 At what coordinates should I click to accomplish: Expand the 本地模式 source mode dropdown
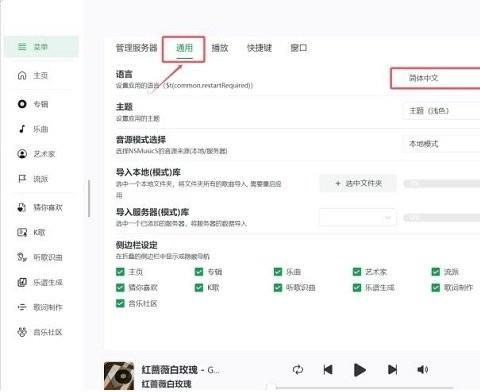tap(441, 144)
